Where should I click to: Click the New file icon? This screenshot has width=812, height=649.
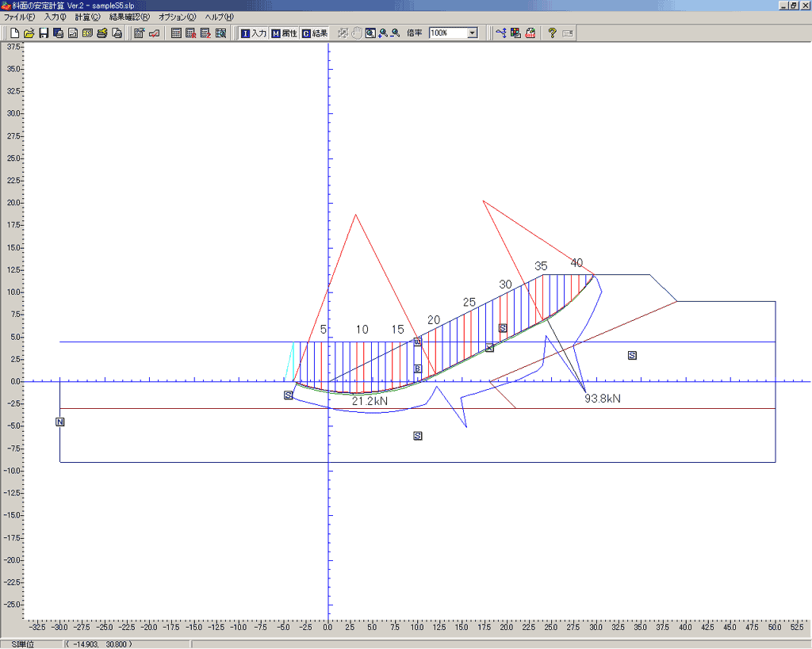(x=14, y=33)
